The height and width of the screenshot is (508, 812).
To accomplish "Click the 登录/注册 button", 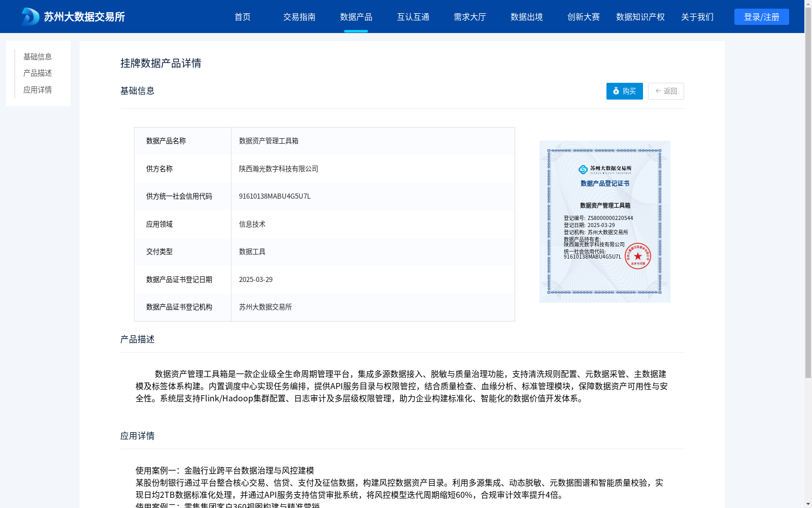I will click(x=762, y=17).
